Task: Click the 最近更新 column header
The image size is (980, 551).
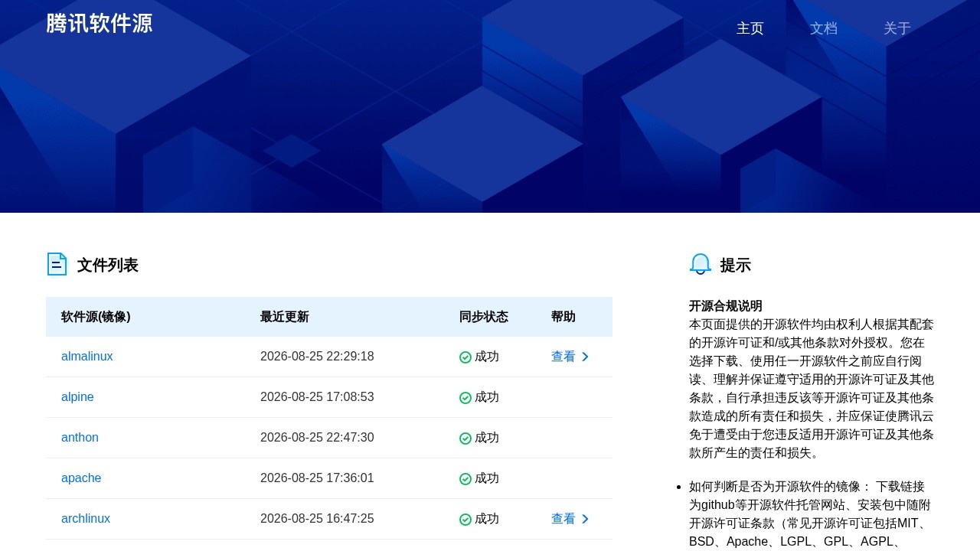Action: 285,317
